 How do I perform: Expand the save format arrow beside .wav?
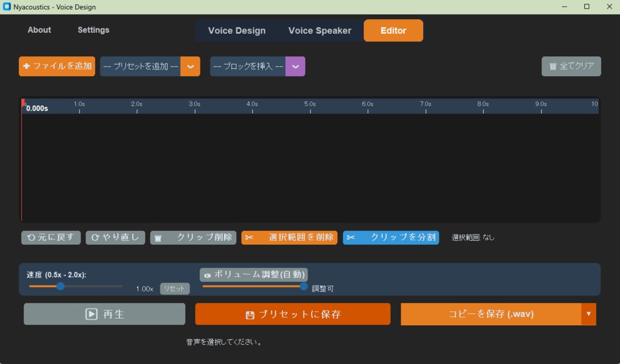[589, 314]
